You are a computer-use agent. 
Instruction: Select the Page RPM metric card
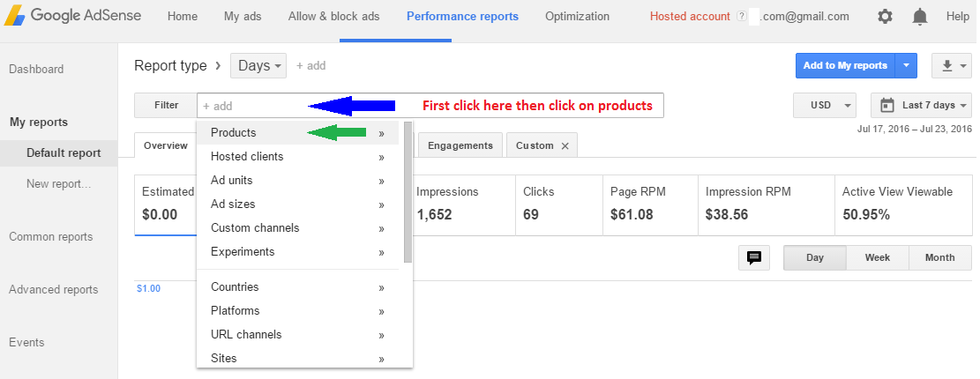pyautogui.click(x=651, y=204)
